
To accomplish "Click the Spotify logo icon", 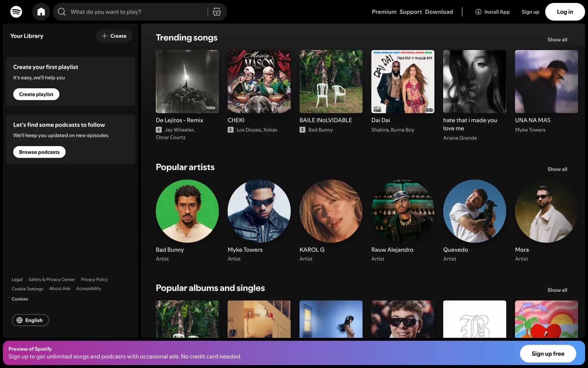I will coord(16,12).
